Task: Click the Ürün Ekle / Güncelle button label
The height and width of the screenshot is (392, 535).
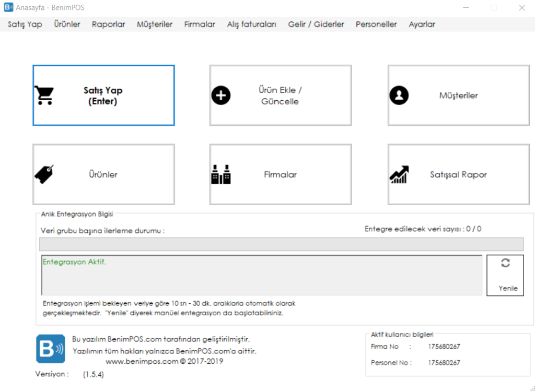Action: tap(280, 96)
